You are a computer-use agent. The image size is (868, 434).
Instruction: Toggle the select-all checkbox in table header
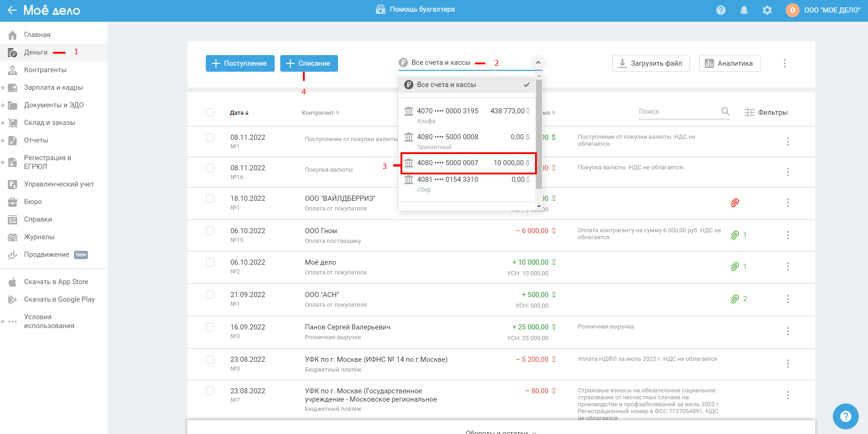coord(210,112)
